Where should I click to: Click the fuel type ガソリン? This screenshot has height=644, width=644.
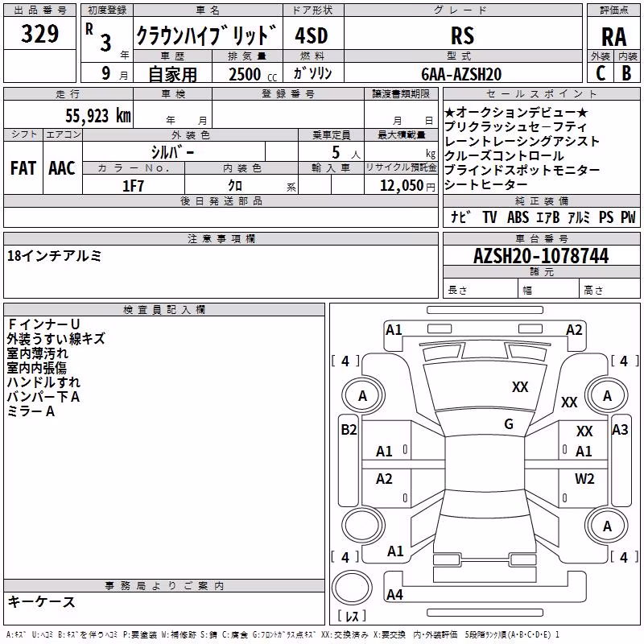click(312, 74)
